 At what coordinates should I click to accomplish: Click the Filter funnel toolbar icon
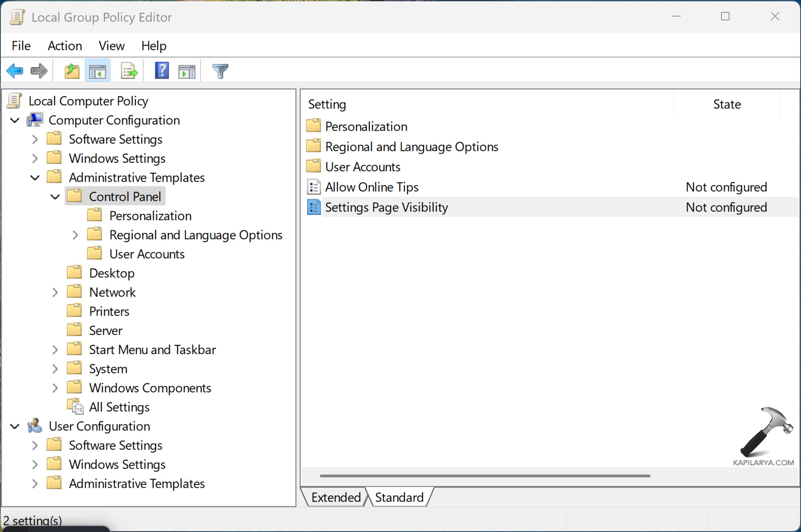(x=220, y=71)
